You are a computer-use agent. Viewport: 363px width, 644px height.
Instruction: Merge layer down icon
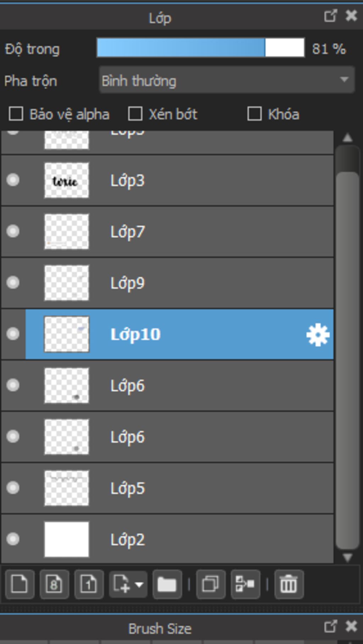coord(245,584)
